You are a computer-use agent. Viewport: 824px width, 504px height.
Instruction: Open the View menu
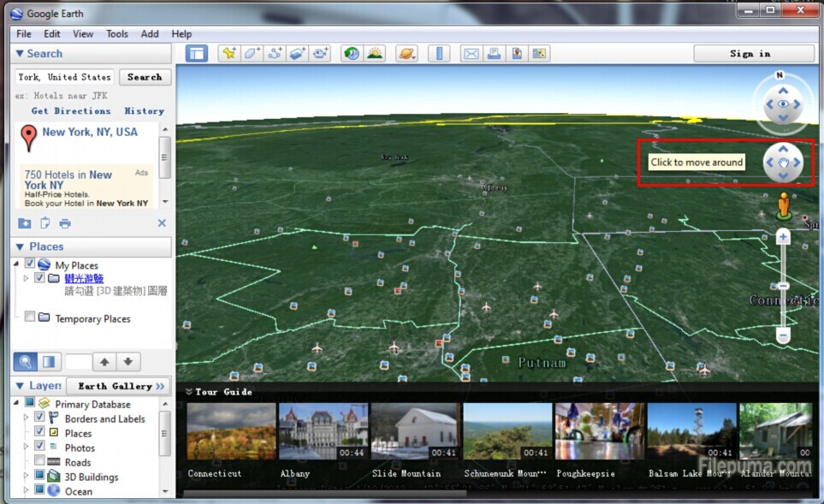click(x=83, y=34)
